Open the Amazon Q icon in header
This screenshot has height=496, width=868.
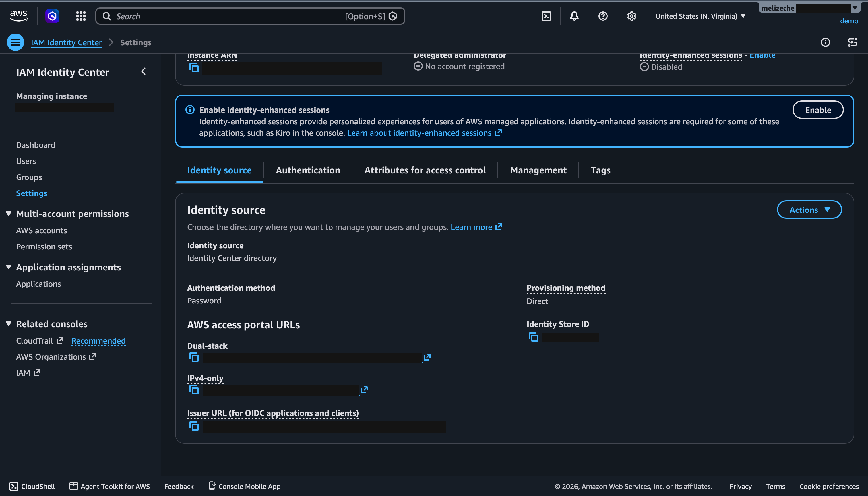[x=52, y=16]
